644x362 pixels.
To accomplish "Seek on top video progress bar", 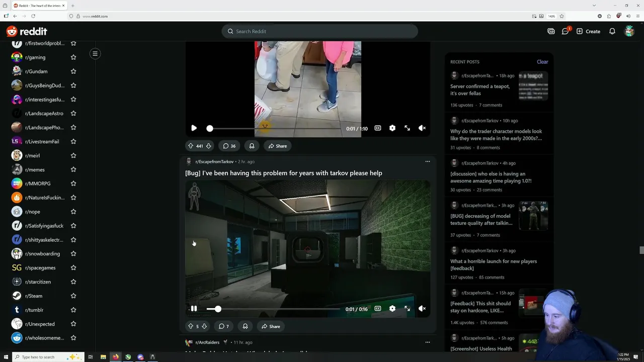I will pos(274,128).
